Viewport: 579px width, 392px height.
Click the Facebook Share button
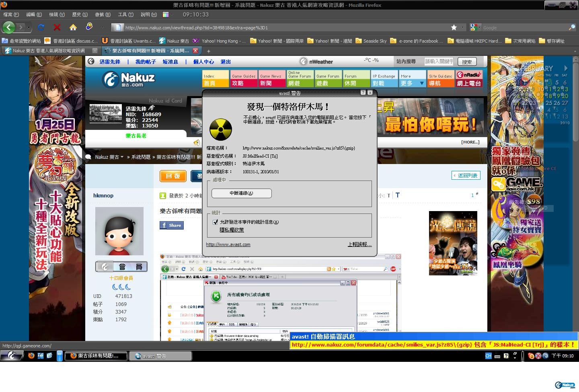(172, 226)
